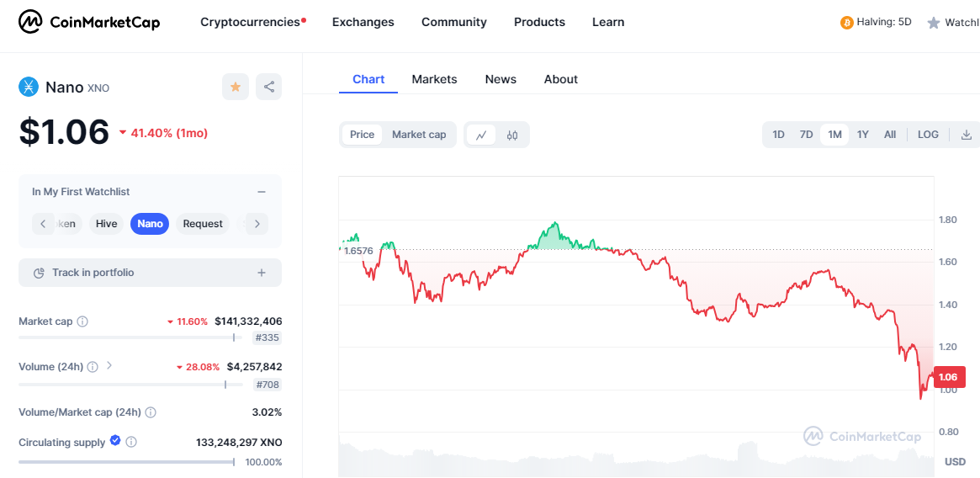Viewport: 980px width, 478px height.
Task: Click the #708 volume rank badge
Action: [x=268, y=385]
